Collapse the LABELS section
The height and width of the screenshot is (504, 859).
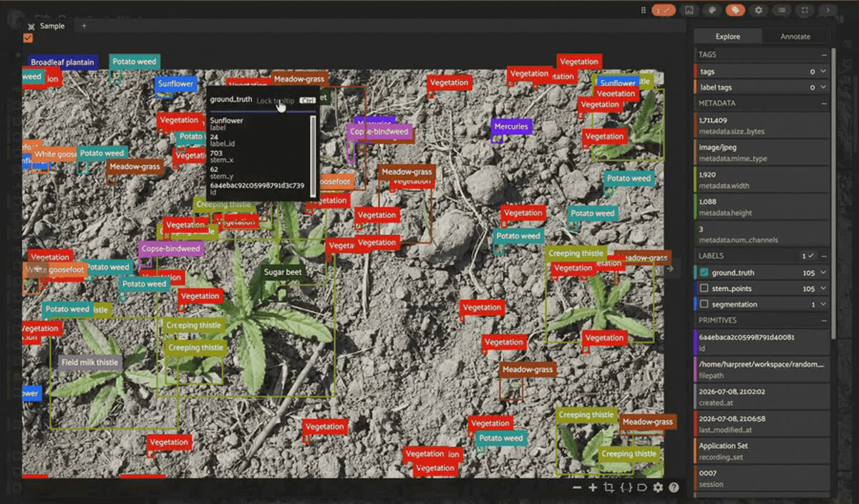tap(824, 256)
